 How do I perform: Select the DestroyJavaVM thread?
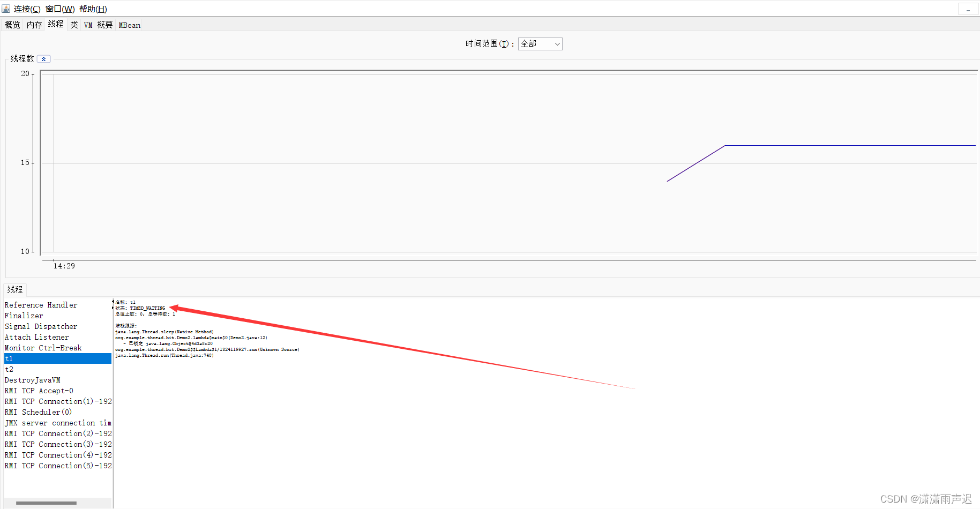[x=58, y=380]
